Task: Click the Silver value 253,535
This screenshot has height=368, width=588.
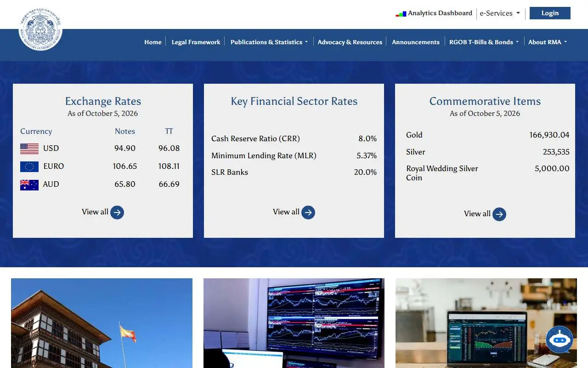Action: click(x=556, y=152)
